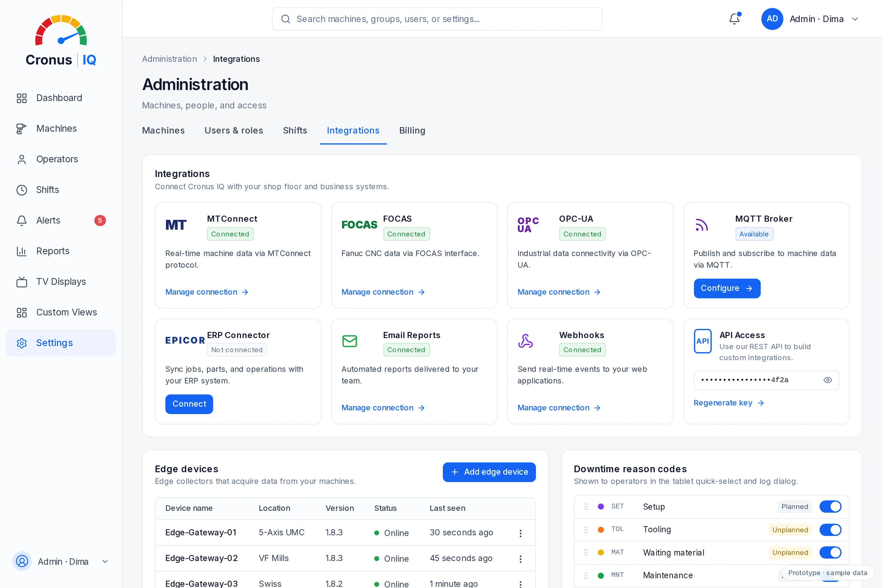882x588 pixels.
Task: Click Connect on ERP Connector card
Action: (x=189, y=404)
